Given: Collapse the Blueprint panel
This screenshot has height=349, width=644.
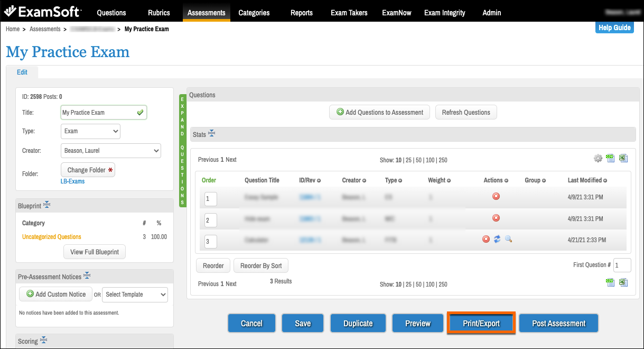Looking at the screenshot, I should [x=46, y=205].
